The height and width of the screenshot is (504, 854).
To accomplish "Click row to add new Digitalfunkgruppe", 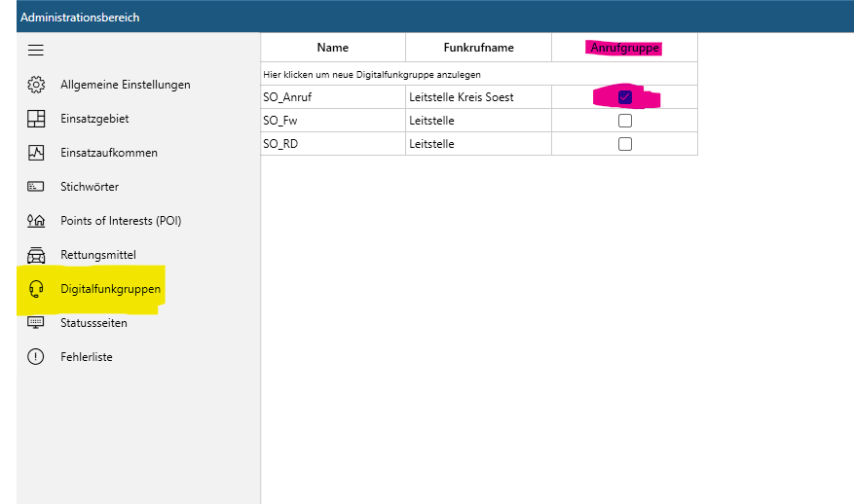I will 479,74.
